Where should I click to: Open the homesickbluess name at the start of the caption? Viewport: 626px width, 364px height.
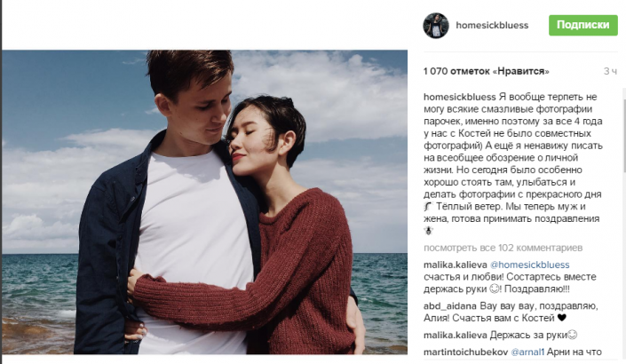[x=460, y=97]
